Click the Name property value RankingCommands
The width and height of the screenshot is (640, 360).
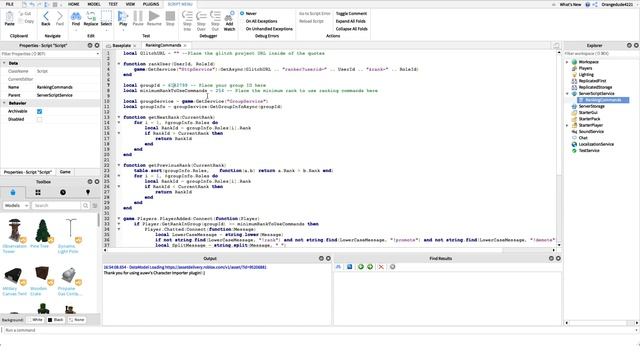[55, 87]
